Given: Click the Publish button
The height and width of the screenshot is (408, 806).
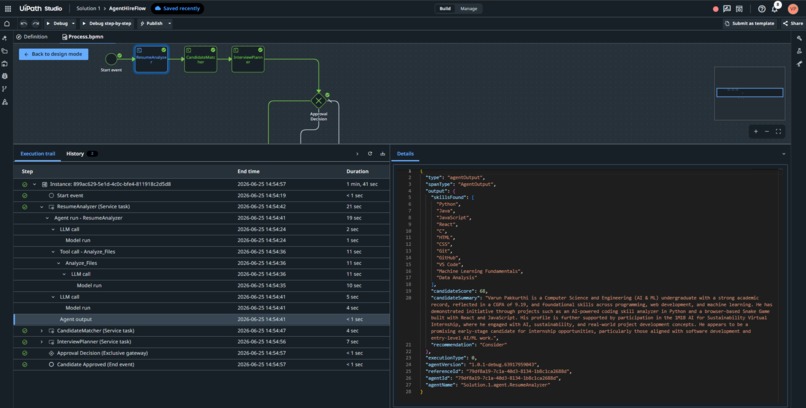Looking at the screenshot, I should 151,24.
